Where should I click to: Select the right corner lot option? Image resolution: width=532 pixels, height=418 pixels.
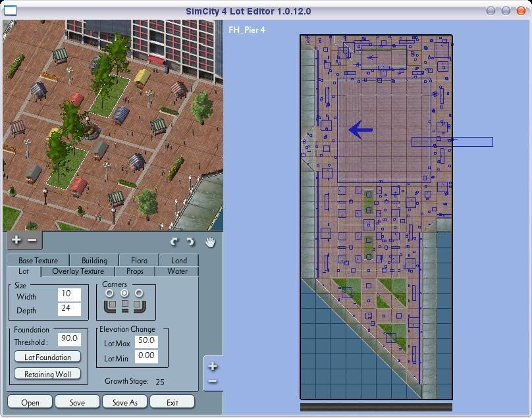(x=139, y=293)
